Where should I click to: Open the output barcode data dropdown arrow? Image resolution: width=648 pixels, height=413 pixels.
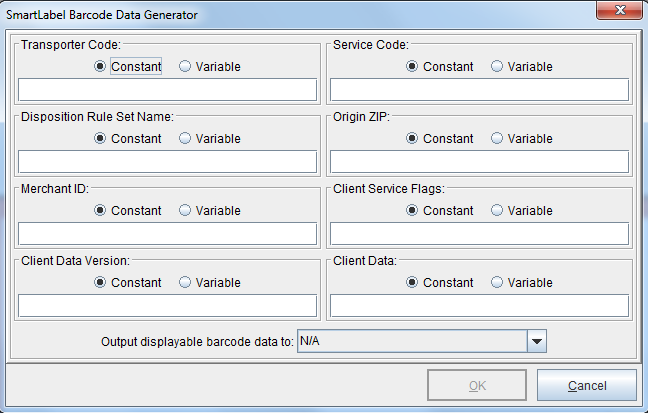click(537, 342)
